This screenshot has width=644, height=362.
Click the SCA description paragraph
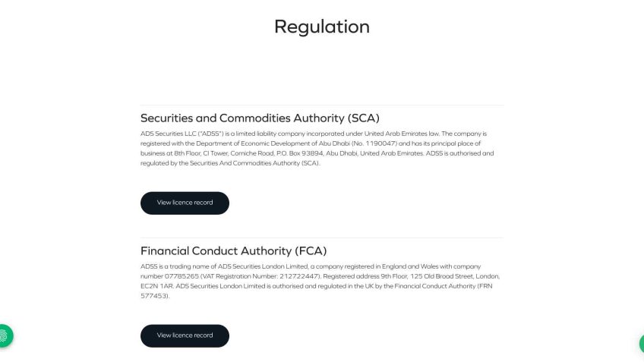[317, 148]
